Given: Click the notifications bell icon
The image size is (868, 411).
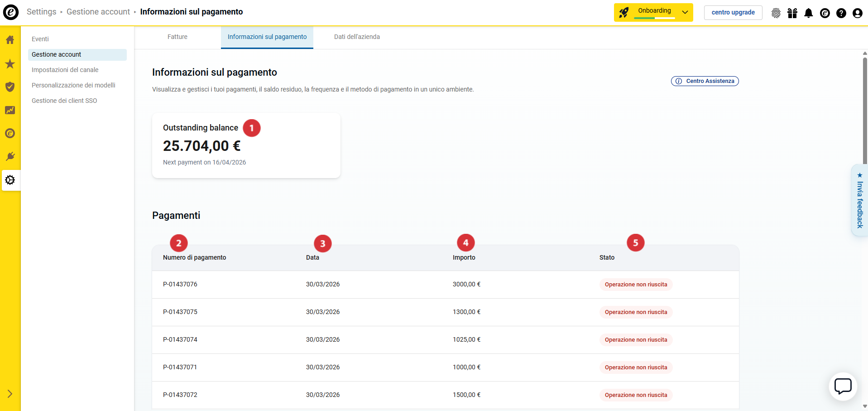Looking at the screenshot, I should coord(808,13).
